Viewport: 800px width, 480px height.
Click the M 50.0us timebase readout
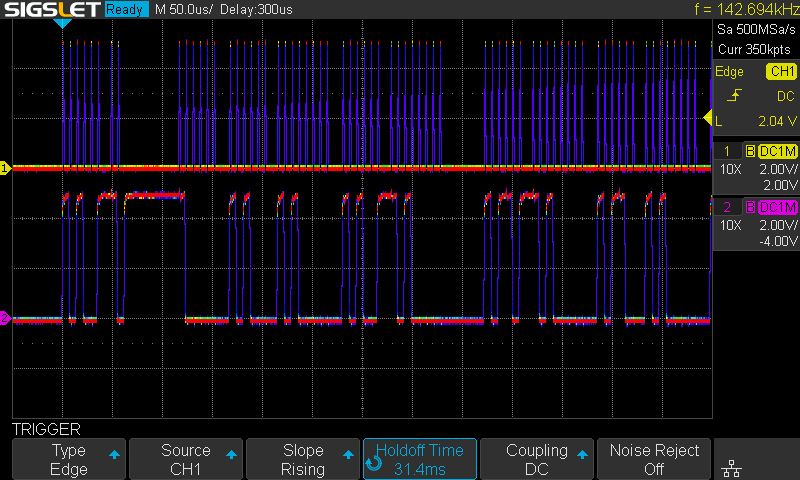(184, 9)
